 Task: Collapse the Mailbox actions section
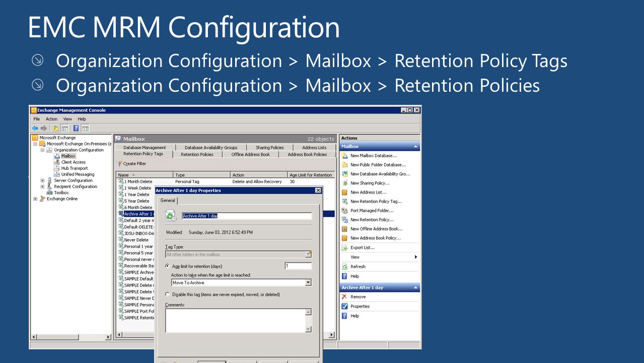click(416, 147)
